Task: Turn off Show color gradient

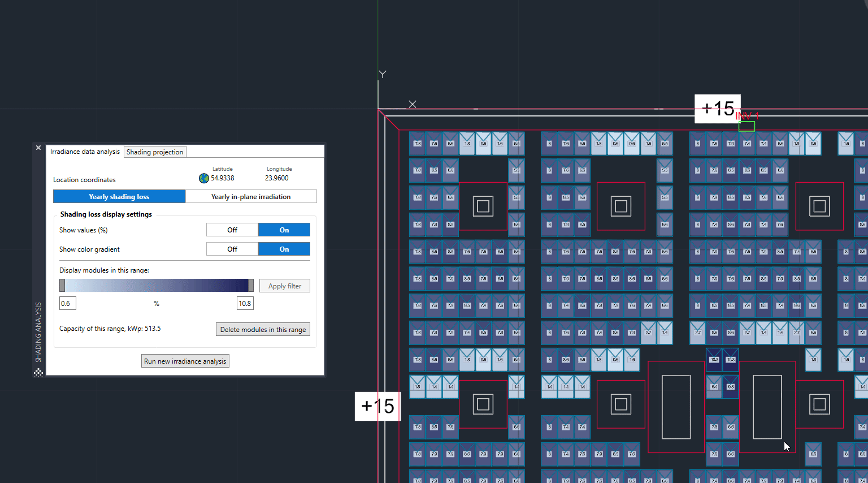Action: coord(232,249)
